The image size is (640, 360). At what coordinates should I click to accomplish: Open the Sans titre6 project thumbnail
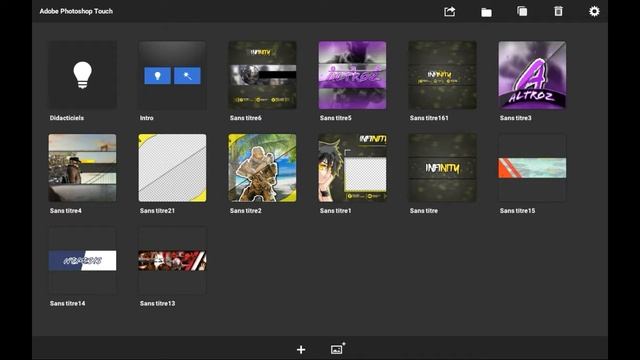tap(262, 75)
